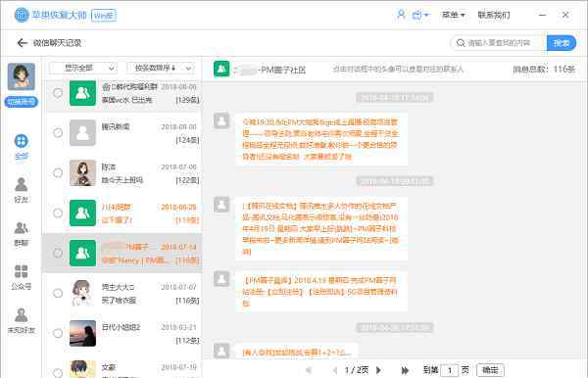Click the account avatar in the left sidebar
Image resolution: width=588 pixels, height=378 pixels.
click(22, 76)
